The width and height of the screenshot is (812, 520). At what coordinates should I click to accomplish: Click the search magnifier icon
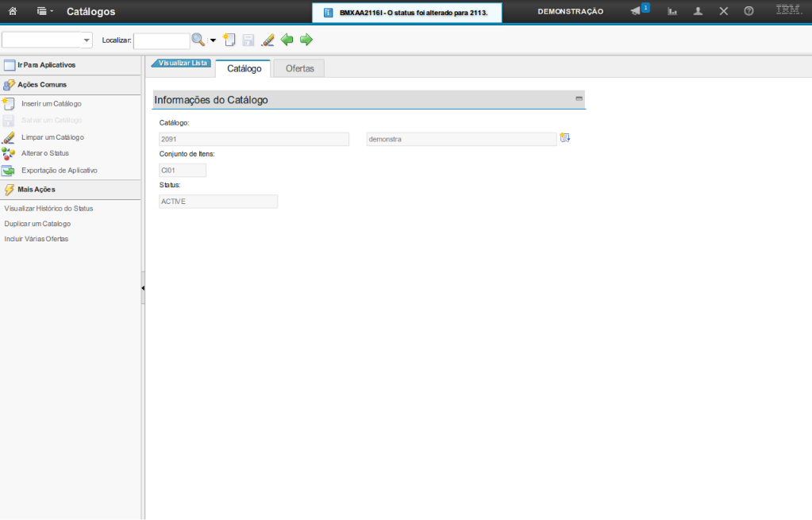pos(198,40)
